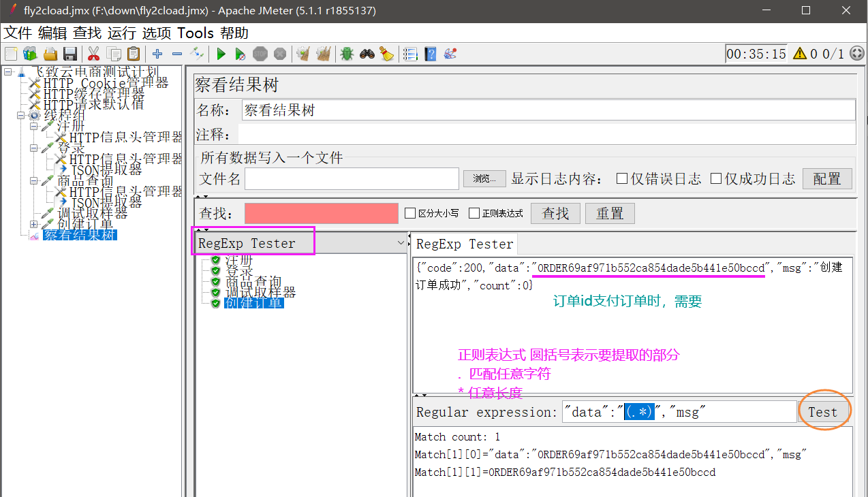Clear all results using the double-broom icon
Viewport: 868px width, 497px height.
coord(323,53)
